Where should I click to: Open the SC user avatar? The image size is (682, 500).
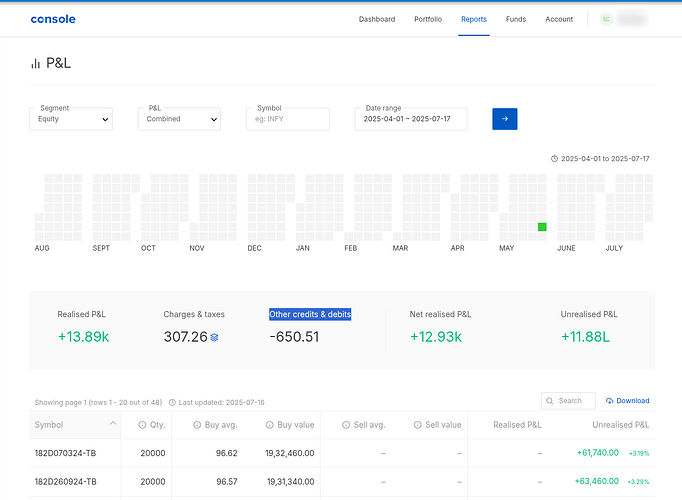coord(606,19)
